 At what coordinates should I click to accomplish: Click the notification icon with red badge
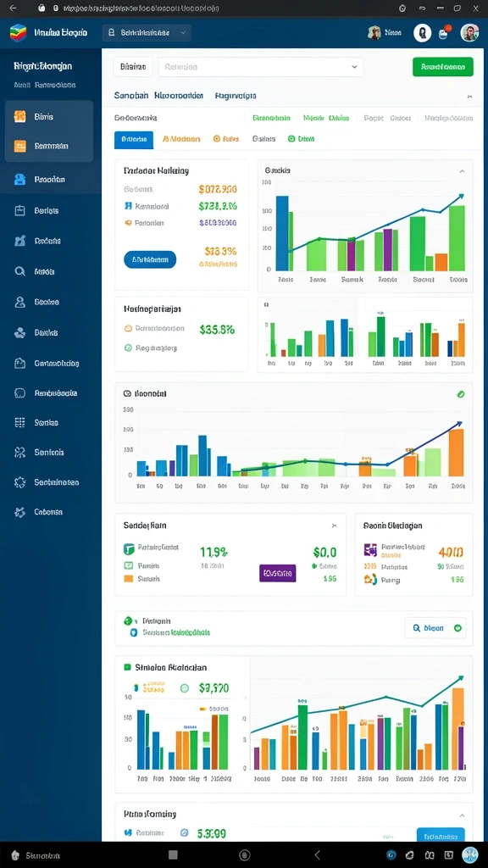tap(444, 33)
